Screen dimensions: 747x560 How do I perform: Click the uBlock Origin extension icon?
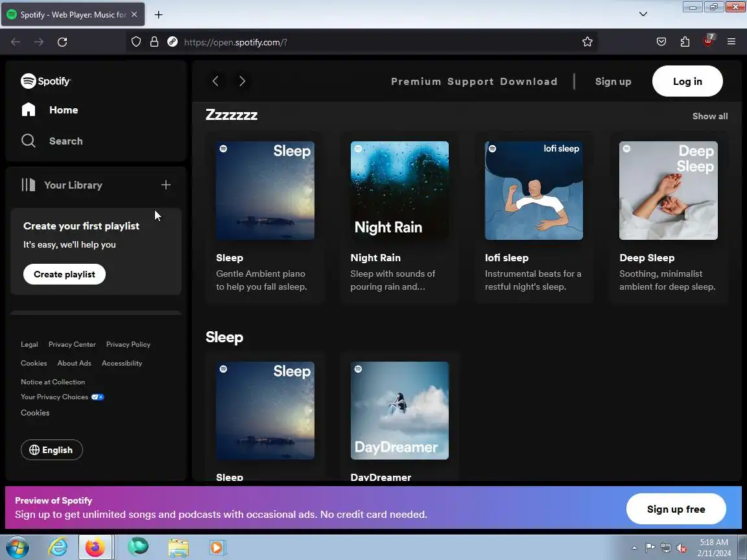click(x=708, y=41)
